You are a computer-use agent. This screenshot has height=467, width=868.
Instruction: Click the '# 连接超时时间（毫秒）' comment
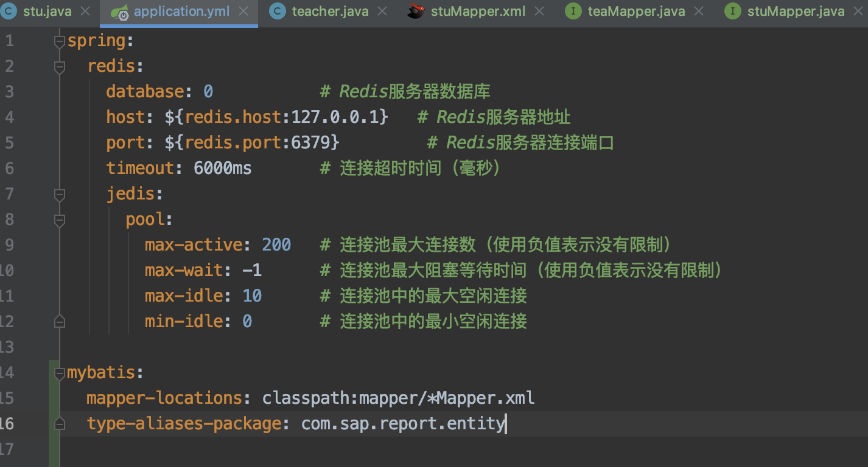(x=410, y=168)
